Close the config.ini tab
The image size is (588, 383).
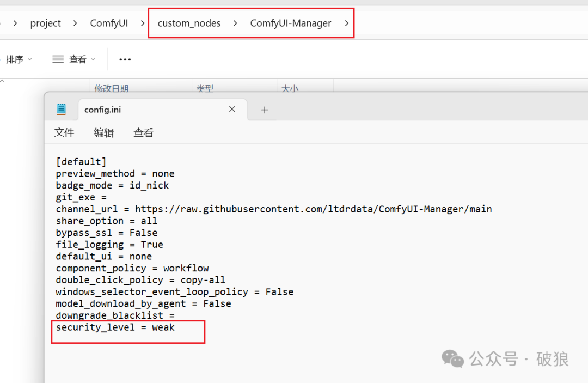232,109
